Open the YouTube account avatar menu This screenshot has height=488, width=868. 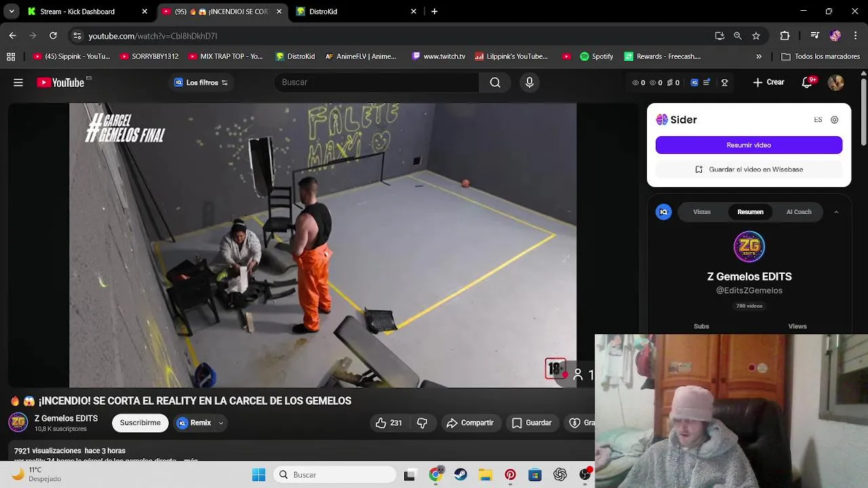(x=835, y=83)
